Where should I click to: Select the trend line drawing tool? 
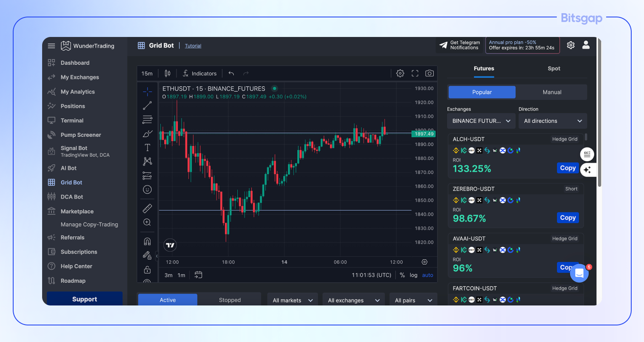tap(147, 105)
